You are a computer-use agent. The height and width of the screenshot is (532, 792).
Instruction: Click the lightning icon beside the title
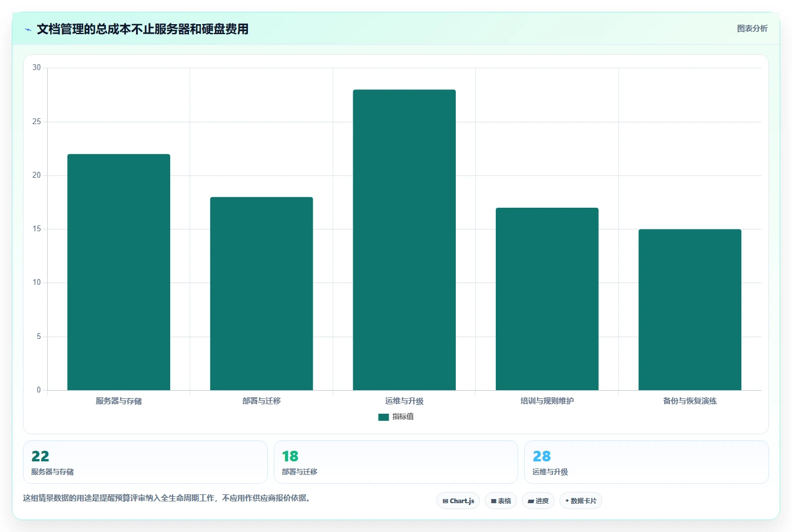point(28,29)
